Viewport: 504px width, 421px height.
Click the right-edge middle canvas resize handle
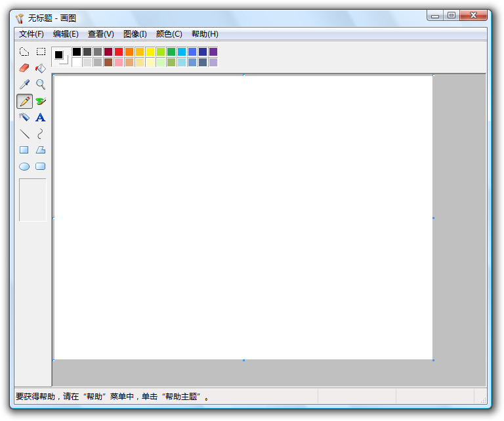pyautogui.click(x=433, y=218)
